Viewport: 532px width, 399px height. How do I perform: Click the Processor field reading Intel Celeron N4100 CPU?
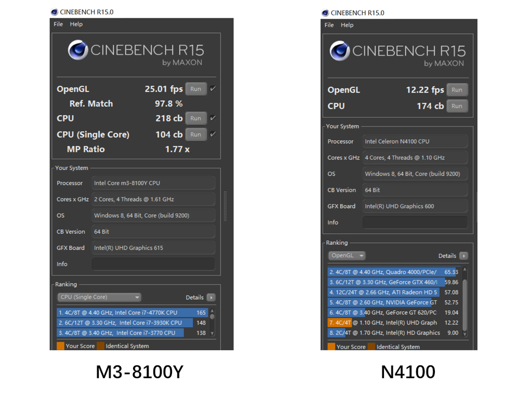[x=415, y=141]
